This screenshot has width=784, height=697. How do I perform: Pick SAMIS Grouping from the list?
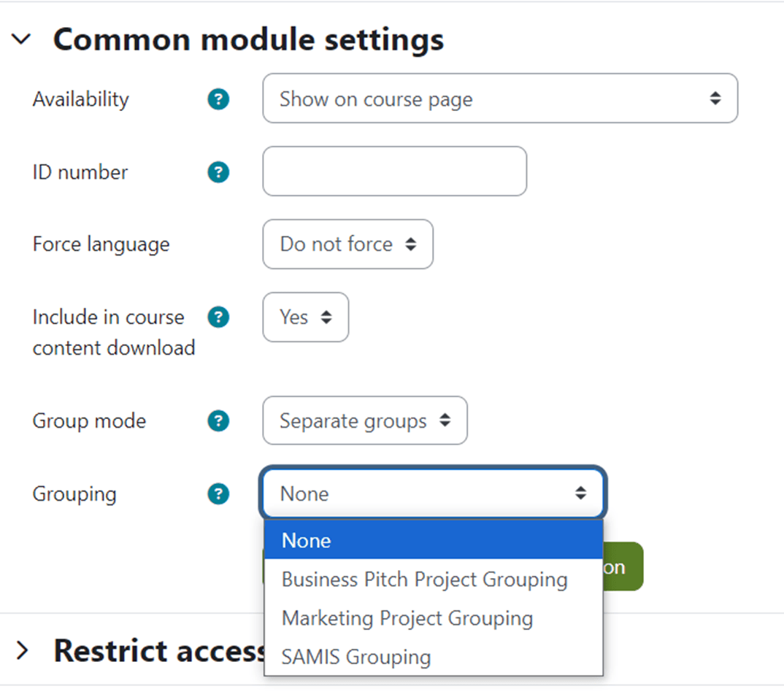(356, 657)
